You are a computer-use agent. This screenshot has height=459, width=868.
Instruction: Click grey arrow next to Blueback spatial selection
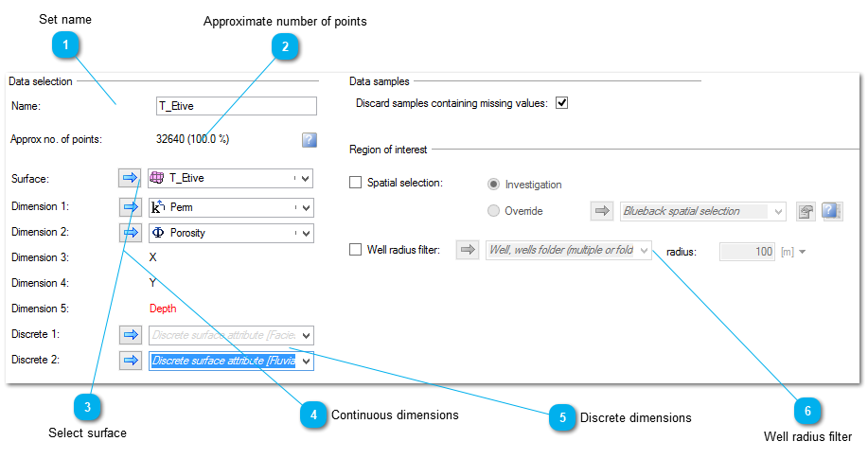click(x=602, y=211)
